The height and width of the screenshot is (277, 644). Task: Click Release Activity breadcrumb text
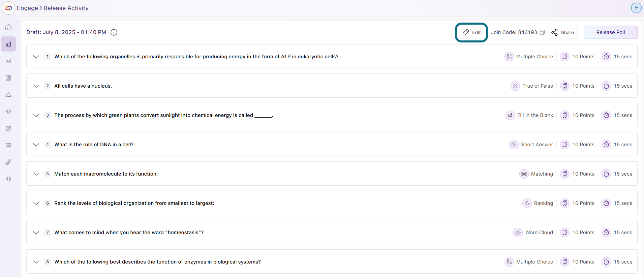pyautogui.click(x=66, y=8)
